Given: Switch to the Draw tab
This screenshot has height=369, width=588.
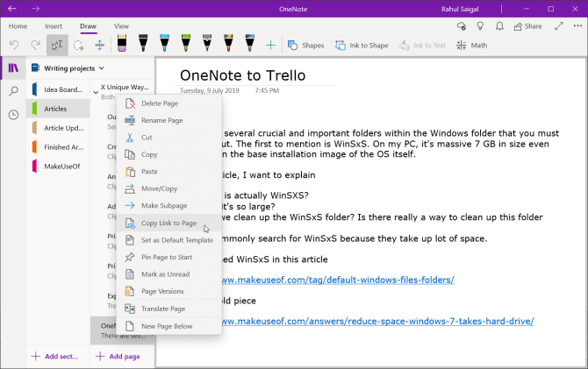Looking at the screenshot, I should point(88,26).
